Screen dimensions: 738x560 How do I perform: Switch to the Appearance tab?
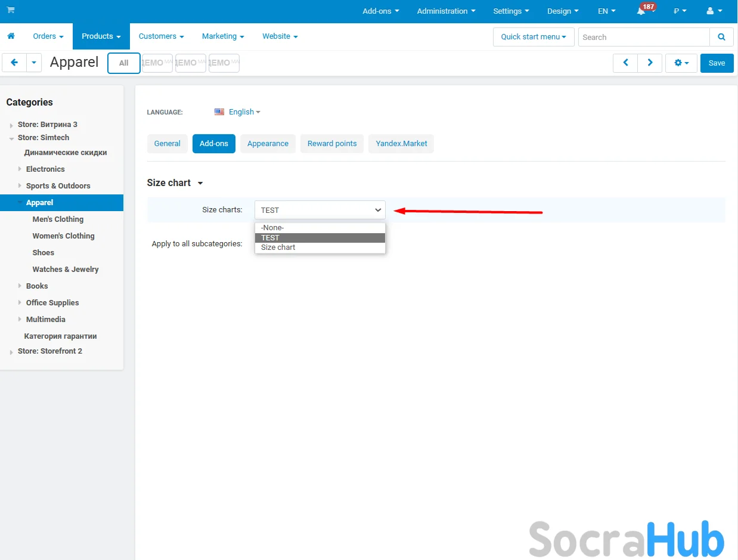tap(268, 144)
